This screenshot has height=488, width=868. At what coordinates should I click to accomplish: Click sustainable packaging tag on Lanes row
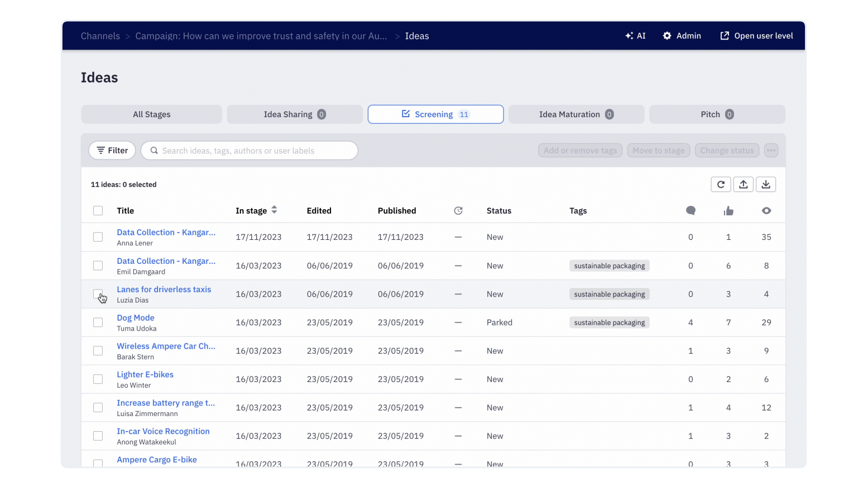[x=610, y=294]
